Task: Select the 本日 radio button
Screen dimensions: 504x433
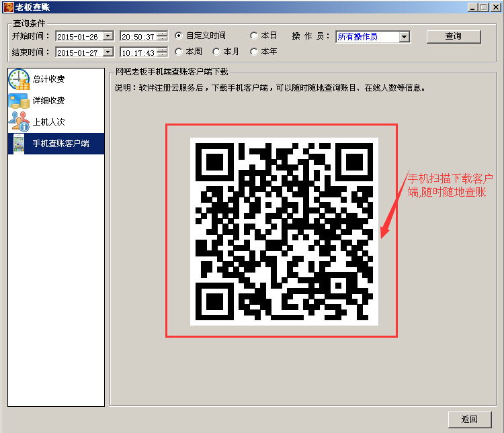Action: pos(254,36)
